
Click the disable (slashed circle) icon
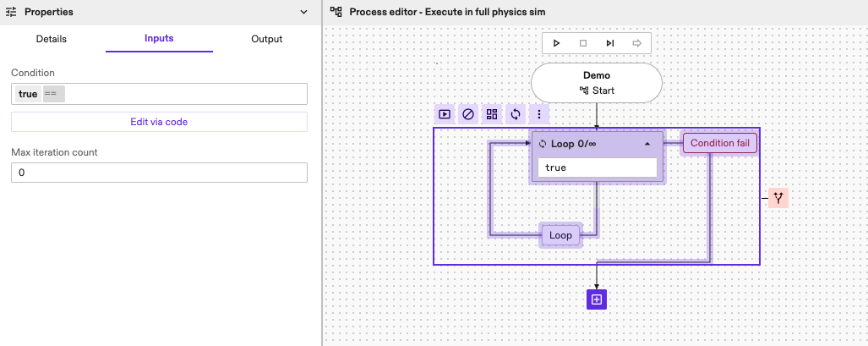pyautogui.click(x=468, y=114)
